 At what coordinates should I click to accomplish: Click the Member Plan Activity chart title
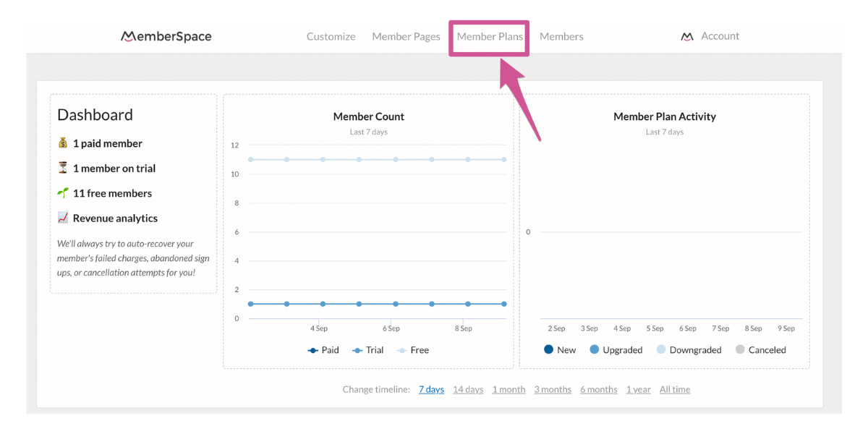click(x=665, y=116)
